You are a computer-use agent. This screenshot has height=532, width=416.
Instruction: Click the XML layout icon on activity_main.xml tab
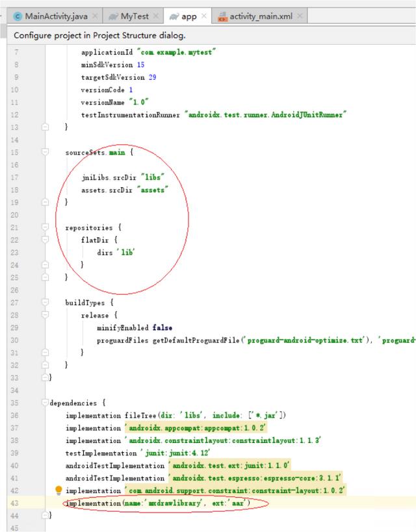click(x=223, y=17)
